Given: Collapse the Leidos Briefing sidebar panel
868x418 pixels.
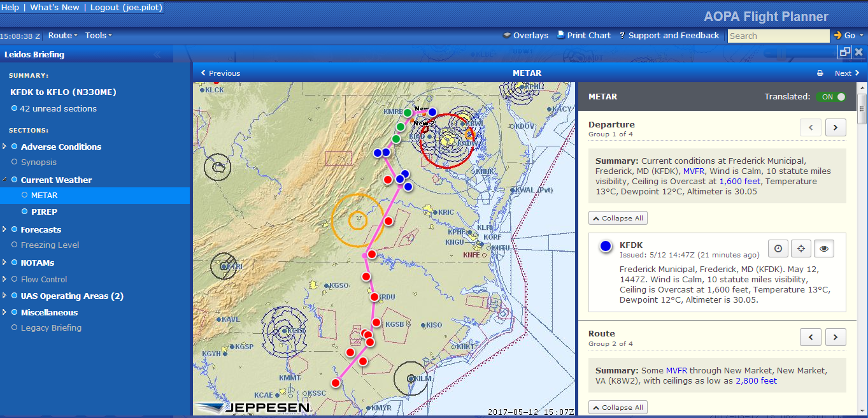Looking at the screenshot, I should tap(157, 55).
